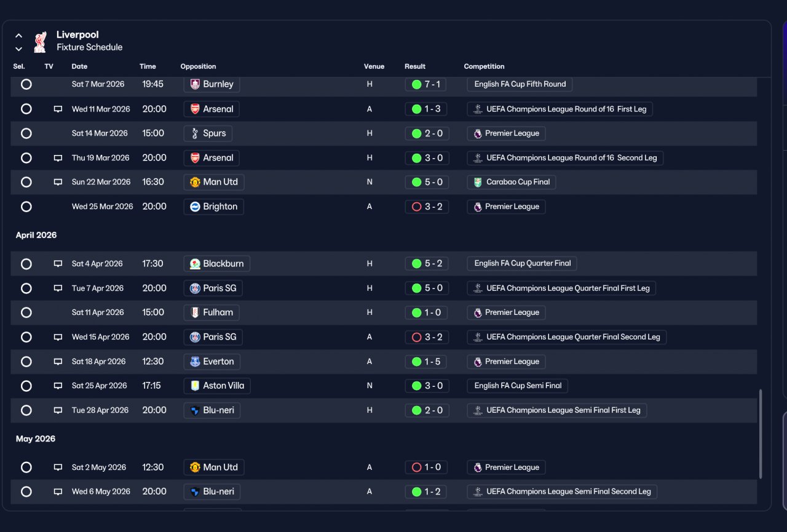Screen dimensions: 787x532
Task: Open the 5 - 0 result against Man Utd
Action: click(x=427, y=182)
